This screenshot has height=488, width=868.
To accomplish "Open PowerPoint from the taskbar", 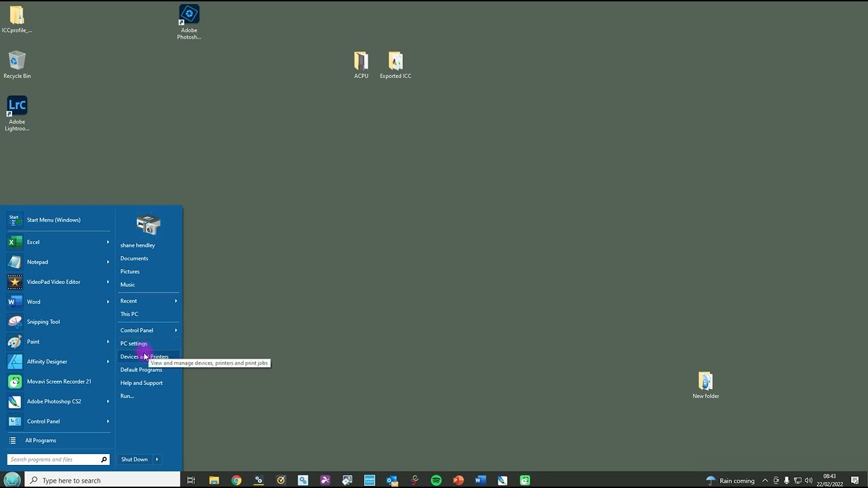I will point(458,481).
